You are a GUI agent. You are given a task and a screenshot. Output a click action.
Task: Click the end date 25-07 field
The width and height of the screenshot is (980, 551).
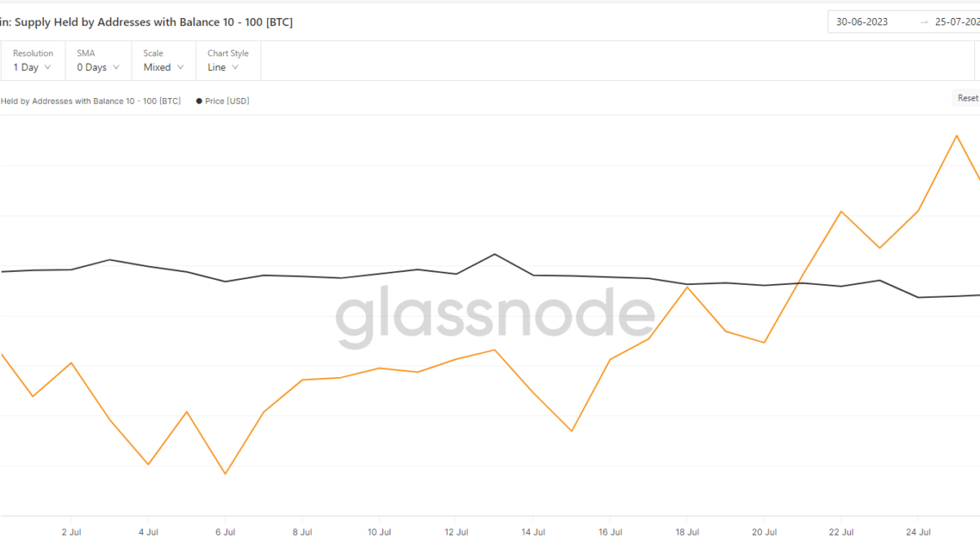pyautogui.click(x=956, y=22)
